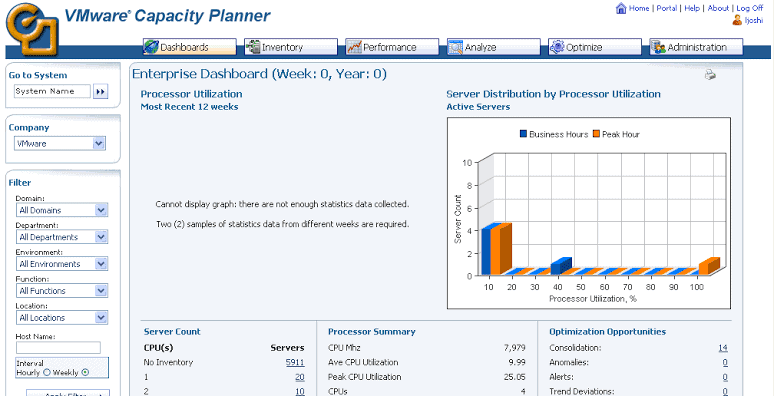Click the Peak CPU Utilization value 25.05
Screen dimensions: 774x396
coord(515,377)
